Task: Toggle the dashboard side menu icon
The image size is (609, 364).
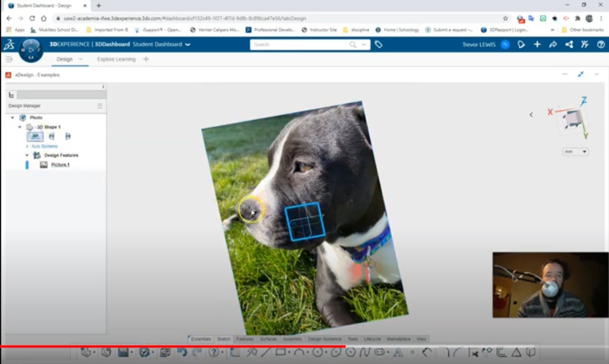Action: 9,60
